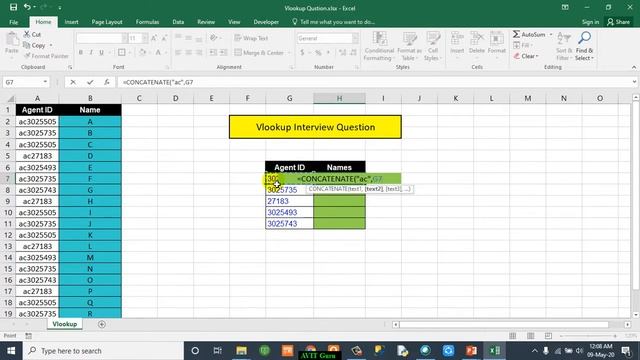The height and width of the screenshot is (360, 640).
Task: Toggle Wrap Text option
Action: (x=251, y=38)
